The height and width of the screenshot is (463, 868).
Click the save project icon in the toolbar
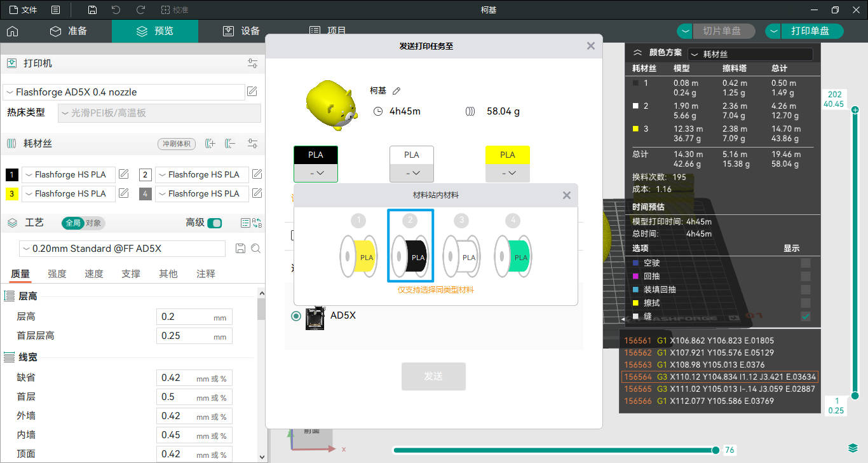pyautogui.click(x=92, y=10)
